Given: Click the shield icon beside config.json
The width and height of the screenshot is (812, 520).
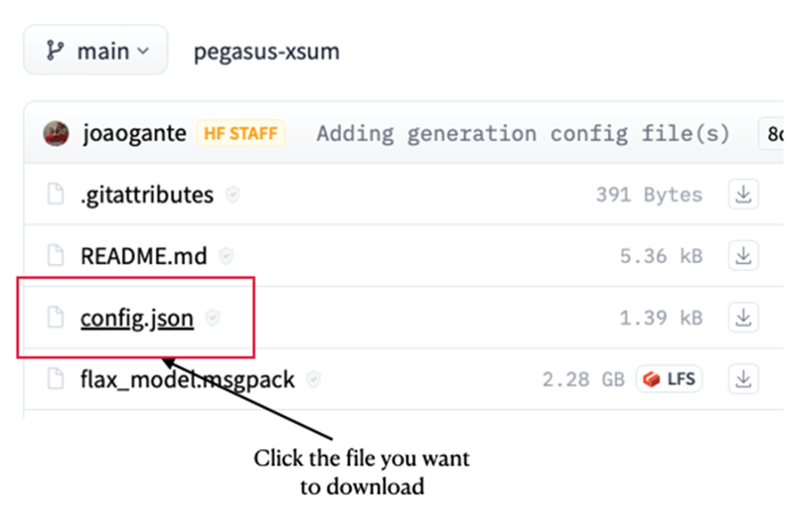Looking at the screenshot, I should 213,318.
